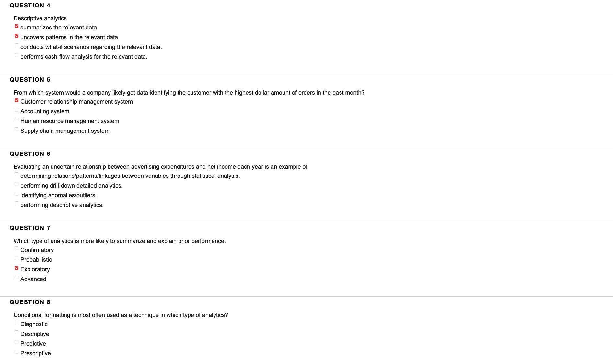
Task: Check "summarizes the relevant data" option
Action: pyautogui.click(x=17, y=26)
